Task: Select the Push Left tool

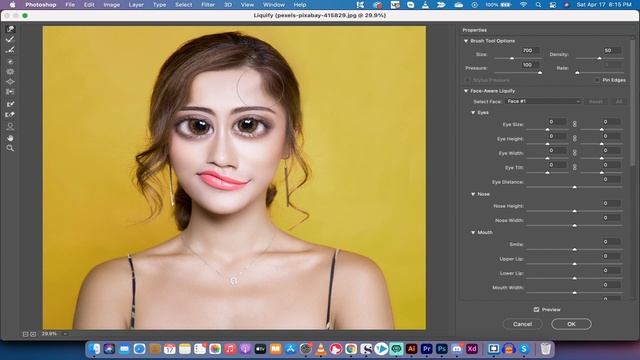Action: [10, 92]
